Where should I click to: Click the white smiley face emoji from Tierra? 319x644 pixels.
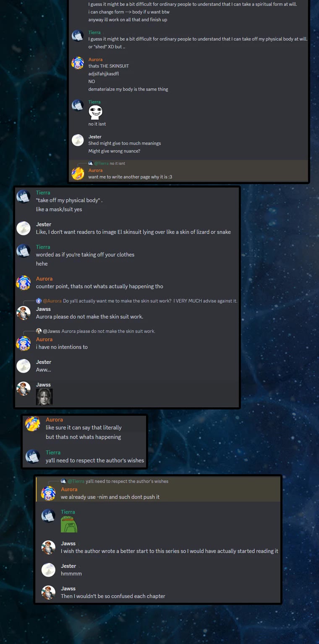[x=96, y=113]
